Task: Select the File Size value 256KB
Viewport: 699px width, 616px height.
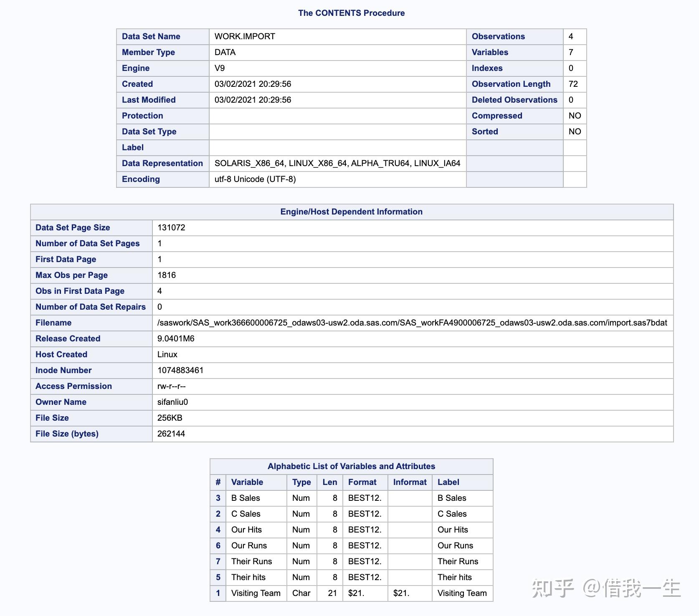Action: click(171, 418)
